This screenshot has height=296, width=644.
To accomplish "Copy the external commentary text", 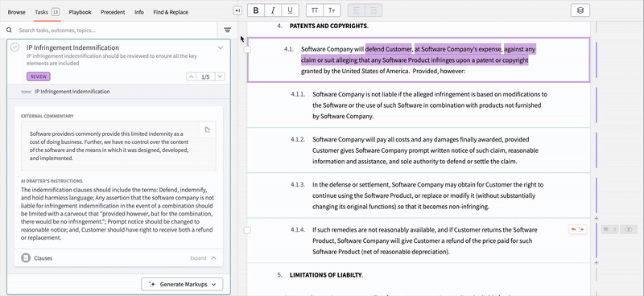I will click(208, 129).
